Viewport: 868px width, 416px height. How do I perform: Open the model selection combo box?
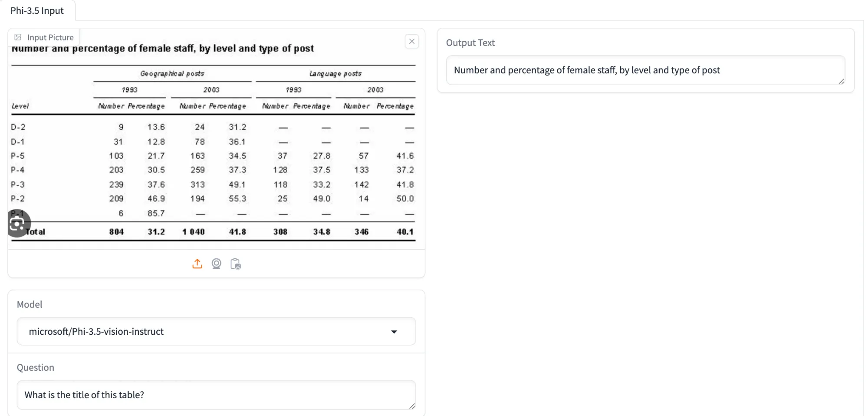[x=216, y=331]
